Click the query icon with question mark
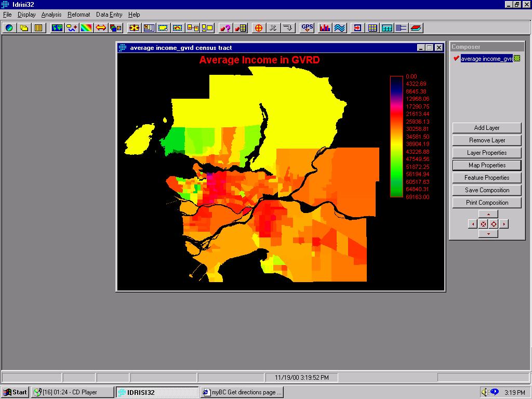532x399 pixels. pos(225,28)
